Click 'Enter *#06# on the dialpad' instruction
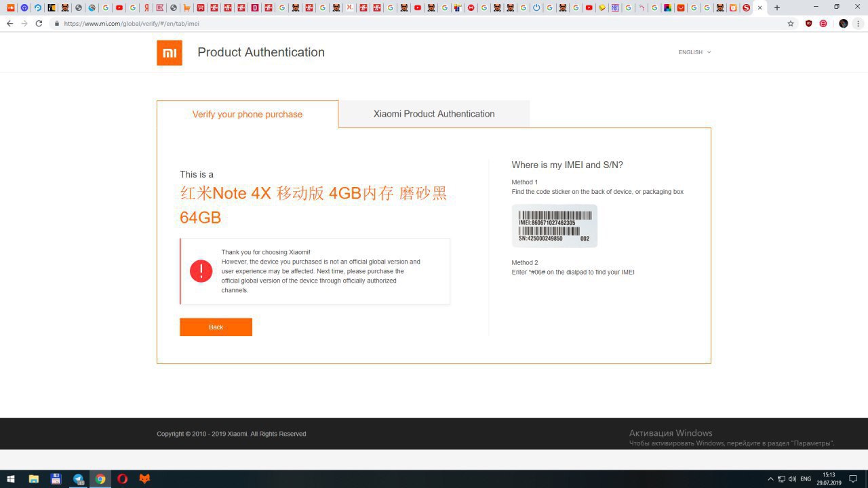Image resolution: width=868 pixels, height=488 pixels. point(573,272)
